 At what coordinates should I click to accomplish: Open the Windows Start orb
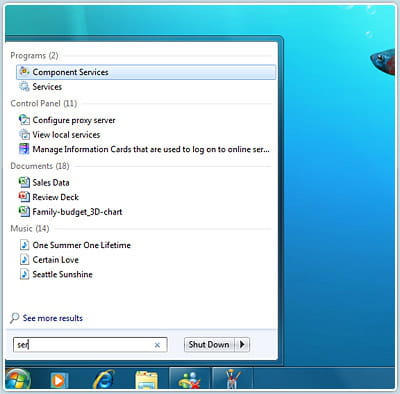tap(18, 379)
